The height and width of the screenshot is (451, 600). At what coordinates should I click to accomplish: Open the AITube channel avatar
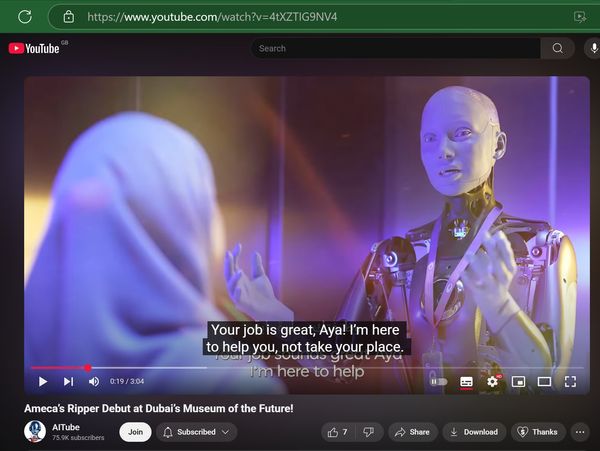(x=35, y=431)
